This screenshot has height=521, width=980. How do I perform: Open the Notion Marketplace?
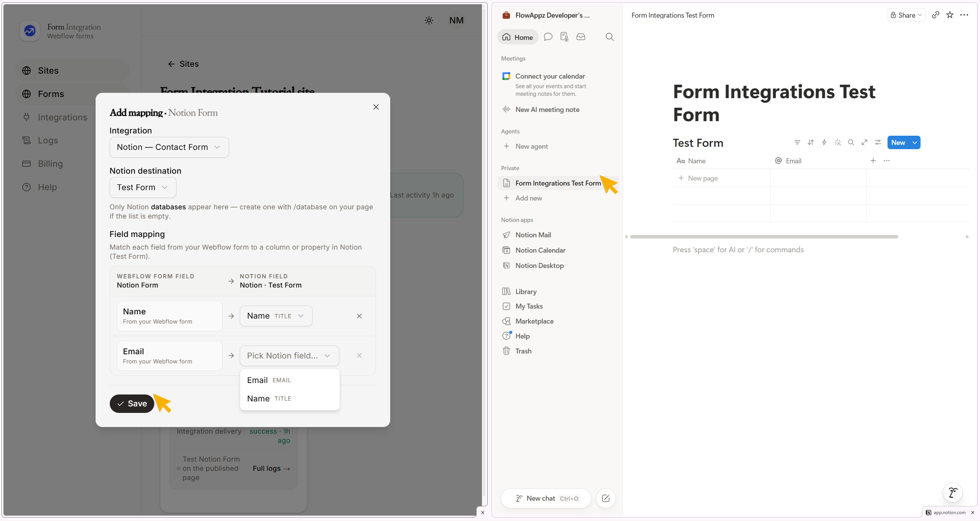point(558,321)
